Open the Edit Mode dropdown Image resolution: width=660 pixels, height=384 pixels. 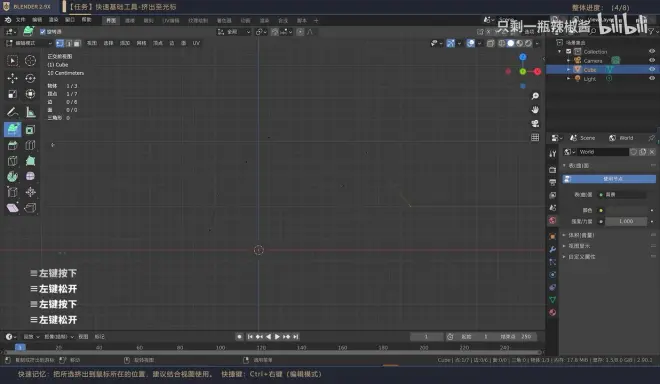click(x=29, y=43)
